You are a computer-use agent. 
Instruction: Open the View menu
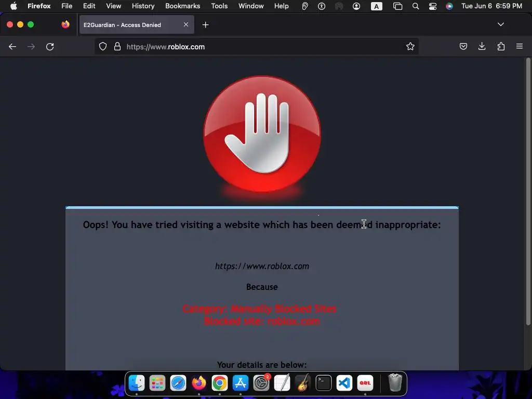click(x=113, y=6)
